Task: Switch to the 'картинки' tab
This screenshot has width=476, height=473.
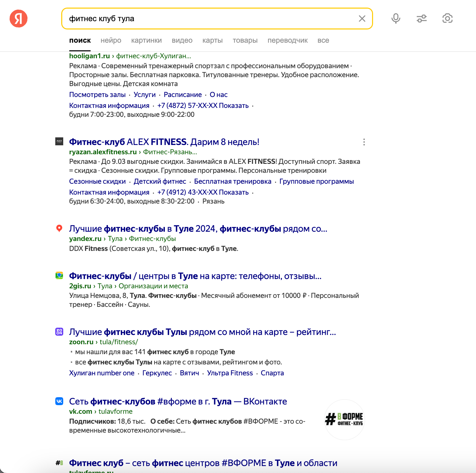Action: [x=146, y=40]
